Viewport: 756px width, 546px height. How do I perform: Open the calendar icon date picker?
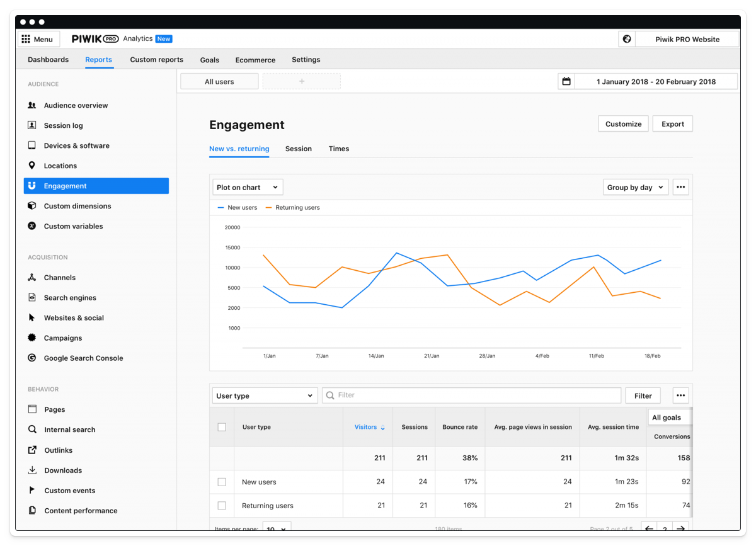566,81
